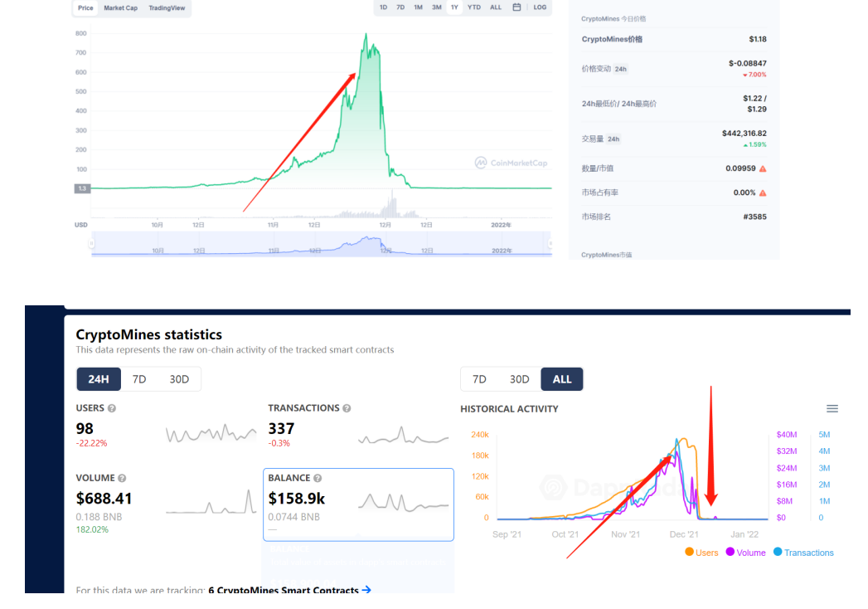Select 30D historical activity range

tap(519, 379)
